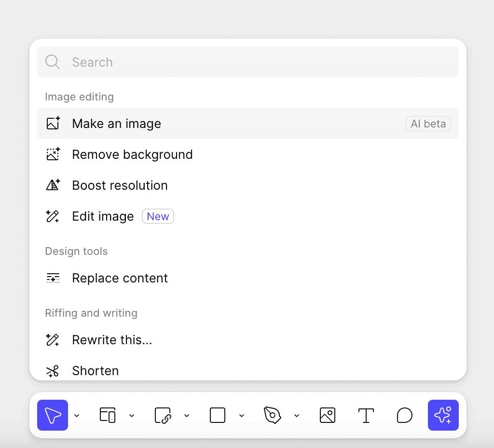Click the Image editing section heading
Screen dimensions: 494x448
[80, 97]
